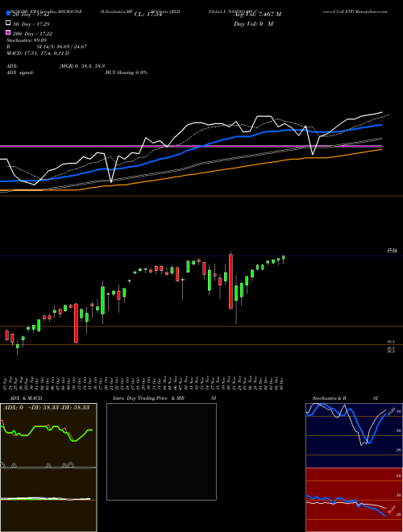Click the red RSI indicator chart
Image resolution: width=403 pixels, height=532 pixels.
354,500
